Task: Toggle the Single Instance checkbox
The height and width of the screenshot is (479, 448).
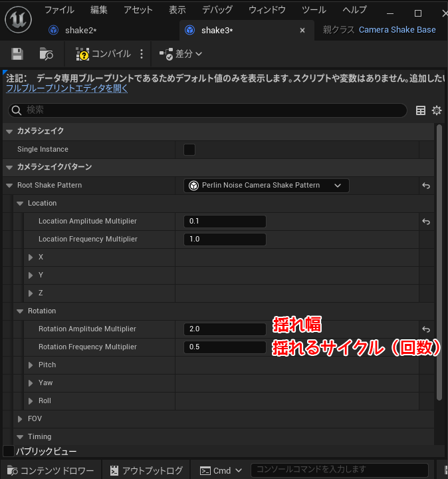Action: point(189,150)
